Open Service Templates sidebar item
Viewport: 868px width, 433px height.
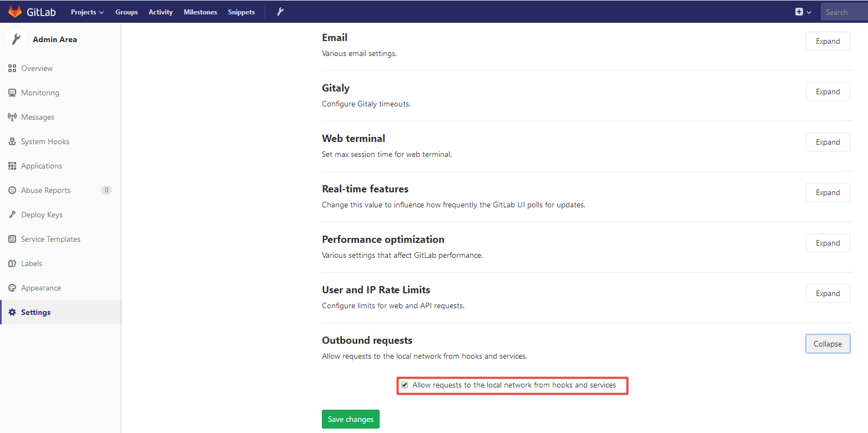pos(60,239)
